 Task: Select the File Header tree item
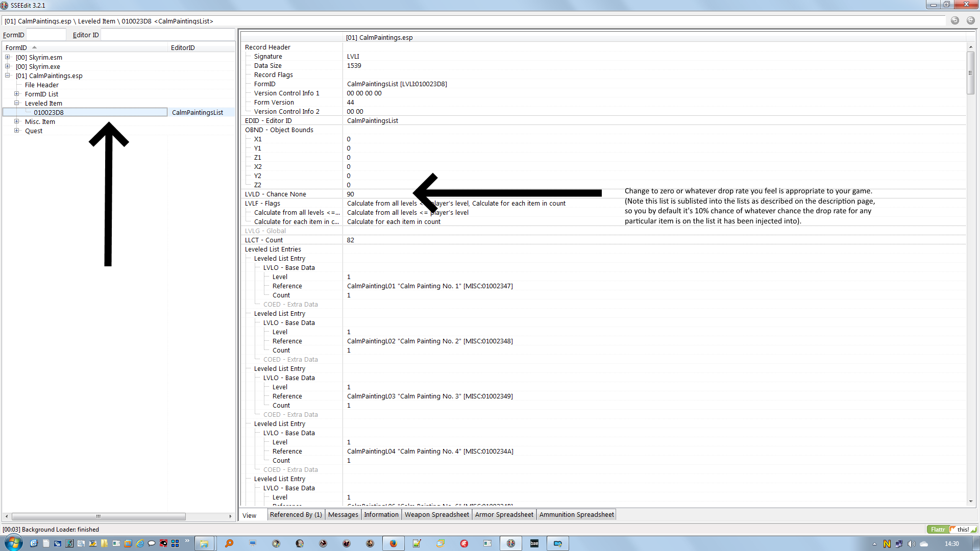coord(42,85)
